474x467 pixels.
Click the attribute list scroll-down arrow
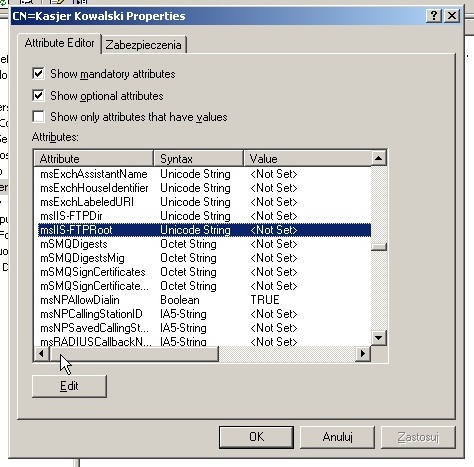click(379, 338)
